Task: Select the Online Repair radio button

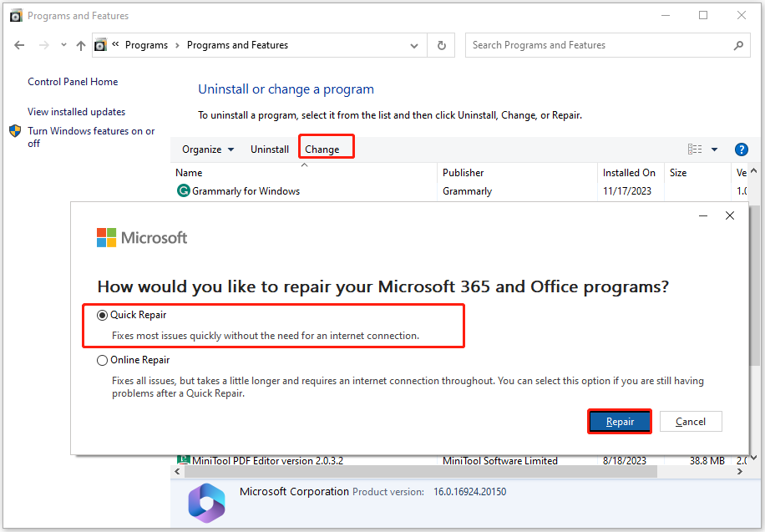Action: (x=102, y=360)
